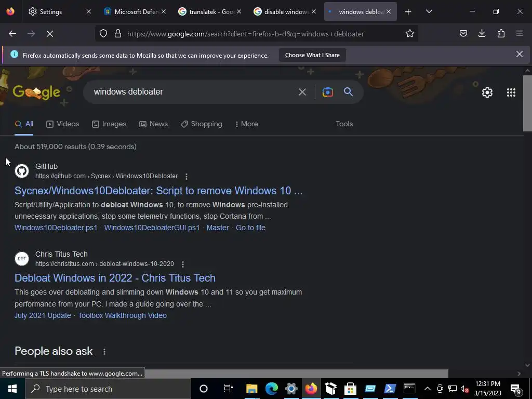Close the translatek tab
Screen dimensions: 532x399
tap(239, 11)
